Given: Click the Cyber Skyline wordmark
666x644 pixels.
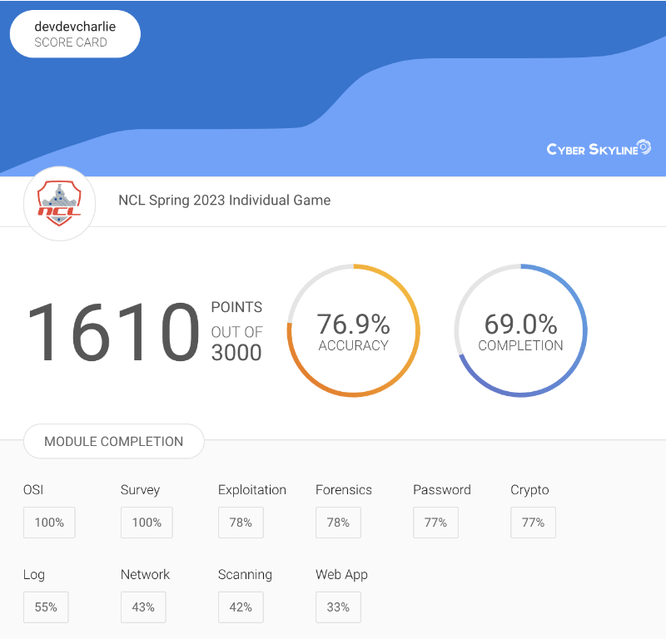Looking at the screenshot, I should tap(591, 148).
